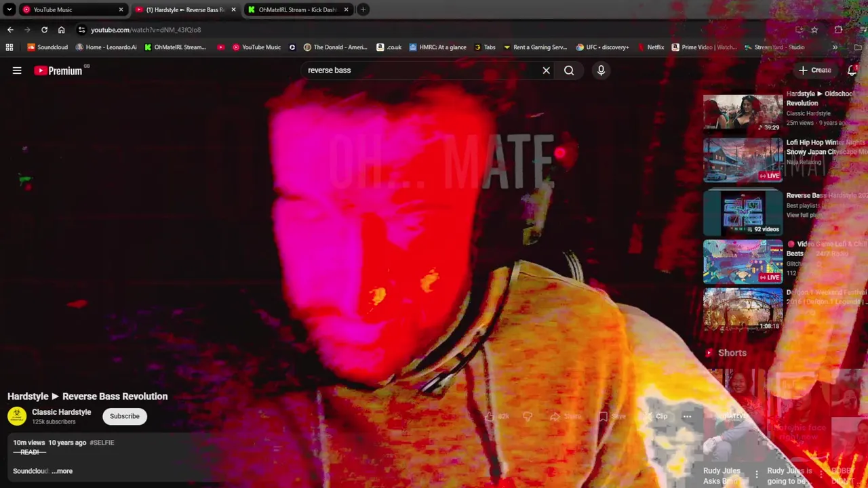This screenshot has height=488, width=868.
Task: Play Hardstyle Oldschool Revolution thumbnail
Action: coord(743,112)
